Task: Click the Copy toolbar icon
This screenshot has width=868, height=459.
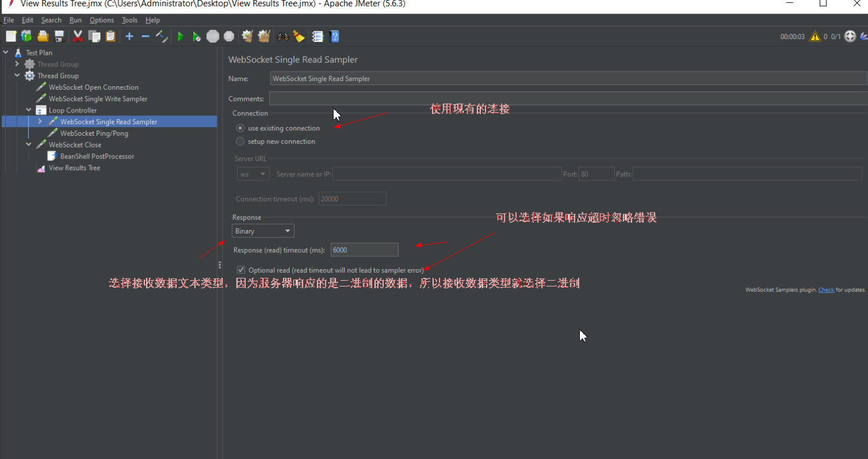Action: (x=94, y=36)
